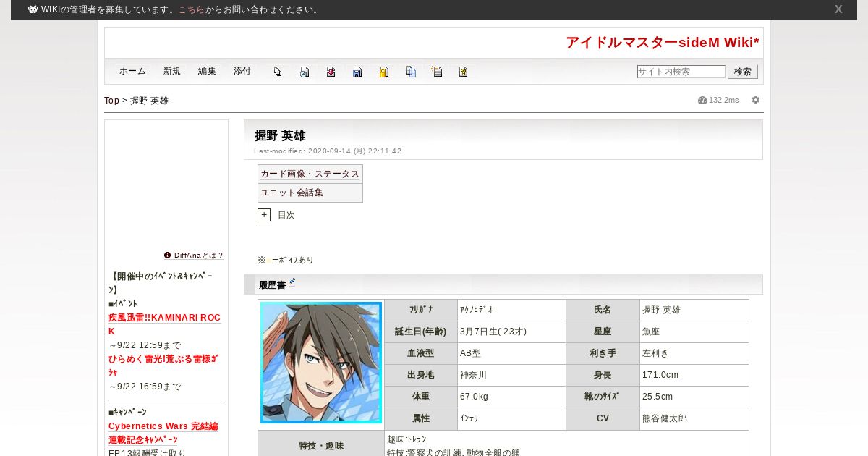Open ユニット会話集 link
868x456 pixels.
(x=292, y=193)
